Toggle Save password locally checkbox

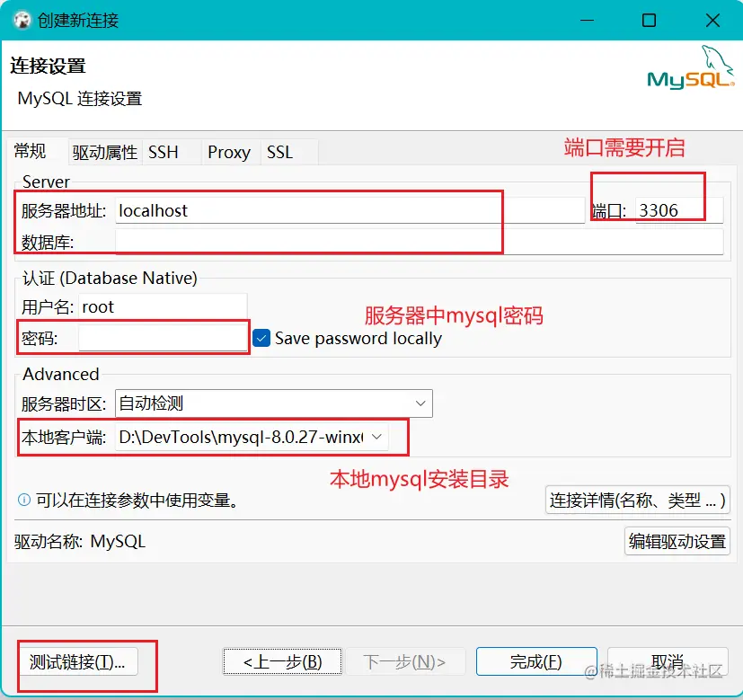coord(261,339)
